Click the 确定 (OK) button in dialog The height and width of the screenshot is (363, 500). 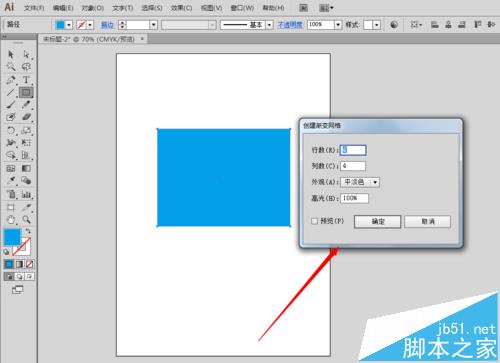tap(377, 221)
